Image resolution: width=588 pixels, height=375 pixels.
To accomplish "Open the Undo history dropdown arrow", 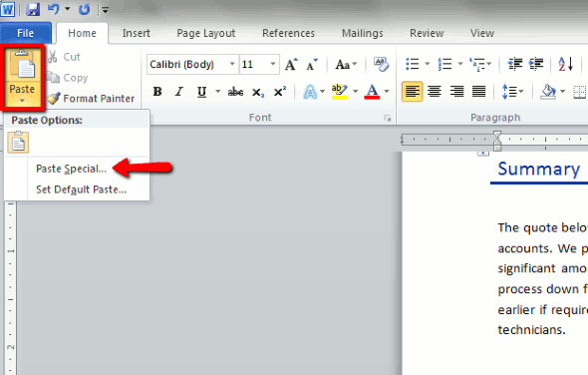I will pyautogui.click(x=68, y=9).
